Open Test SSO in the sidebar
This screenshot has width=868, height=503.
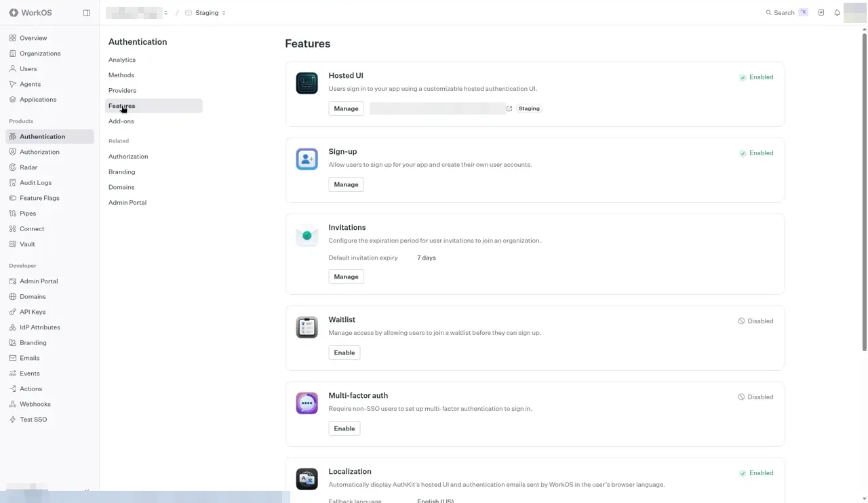pyautogui.click(x=50, y=420)
